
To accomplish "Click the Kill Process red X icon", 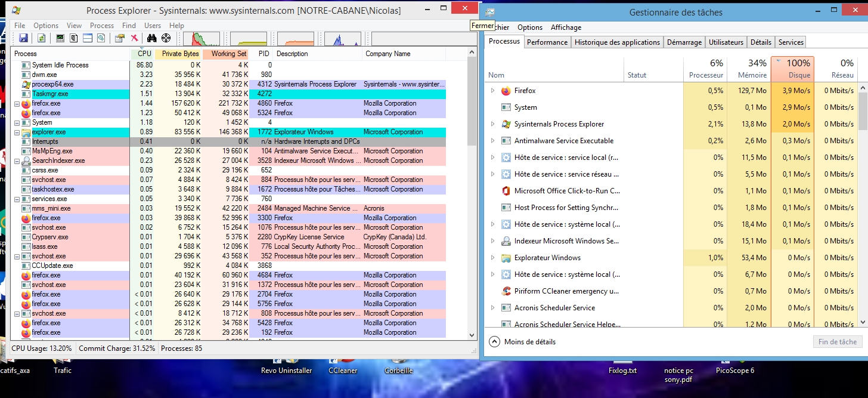I will coord(135,38).
